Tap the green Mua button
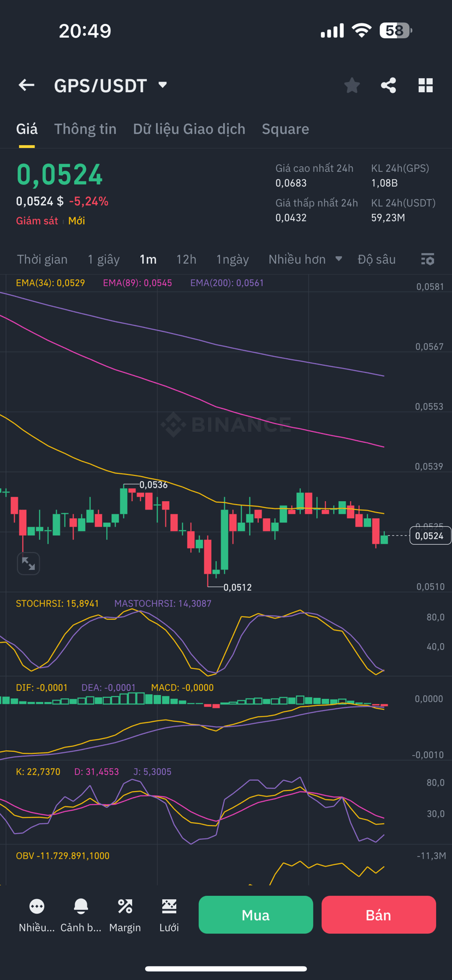452x980 pixels. (256, 914)
